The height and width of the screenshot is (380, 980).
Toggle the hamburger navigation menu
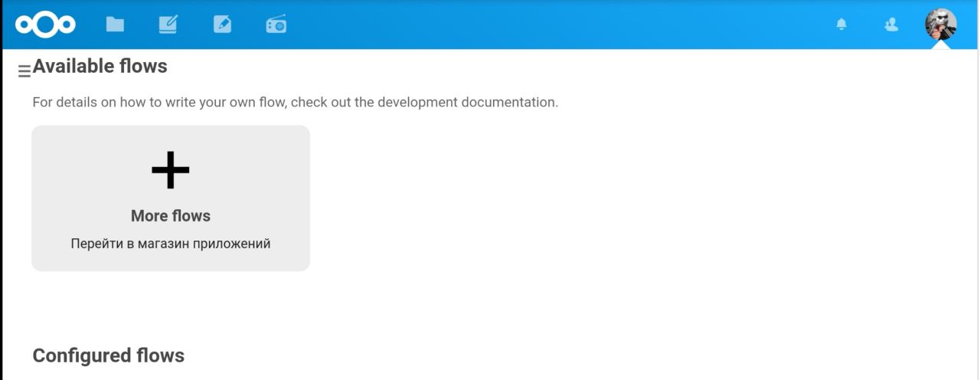[x=24, y=71]
